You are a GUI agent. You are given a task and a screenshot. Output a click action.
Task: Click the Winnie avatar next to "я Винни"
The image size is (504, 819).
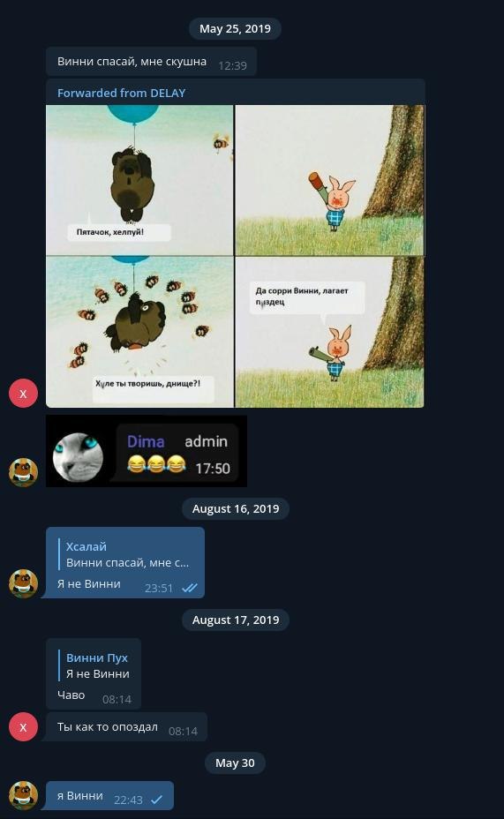23,795
